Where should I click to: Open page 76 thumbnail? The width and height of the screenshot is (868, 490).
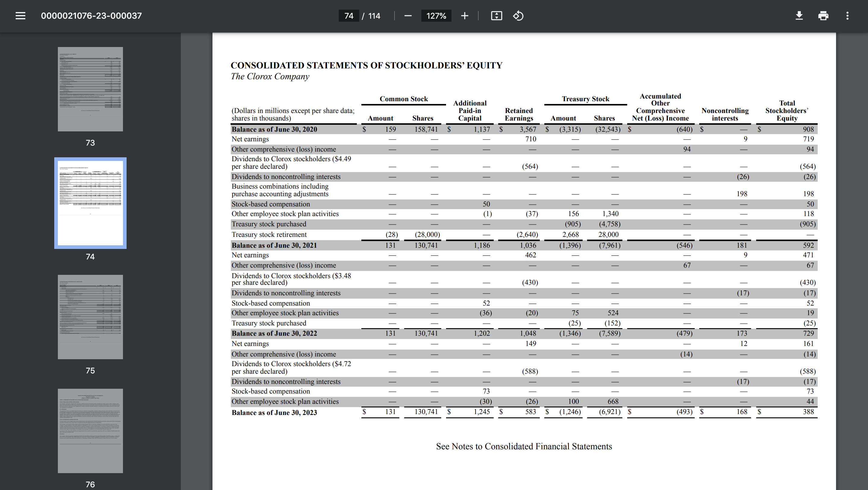(x=90, y=431)
